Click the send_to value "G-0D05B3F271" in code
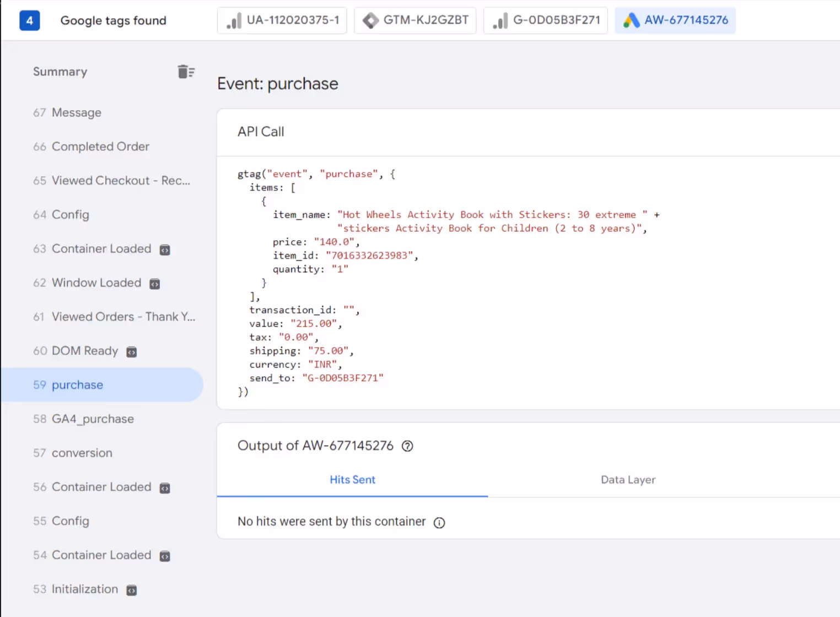Image resolution: width=840 pixels, height=617 pixels. 343,378
